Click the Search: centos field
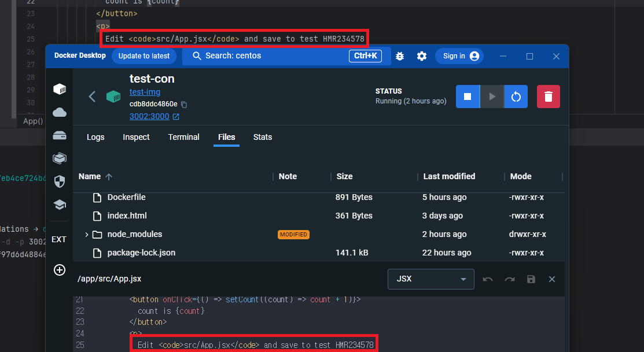This screenshot has width=644, height=352. click(x=285, y=56)
